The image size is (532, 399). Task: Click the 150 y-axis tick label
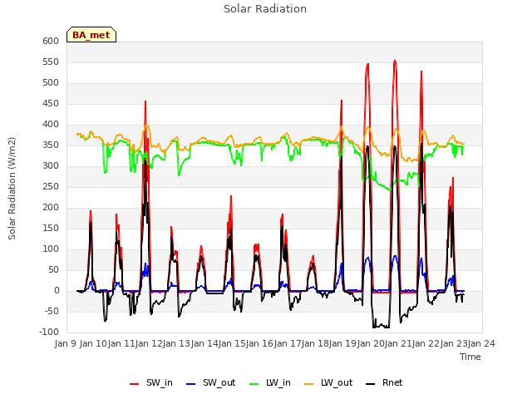(x=51, y=228)
